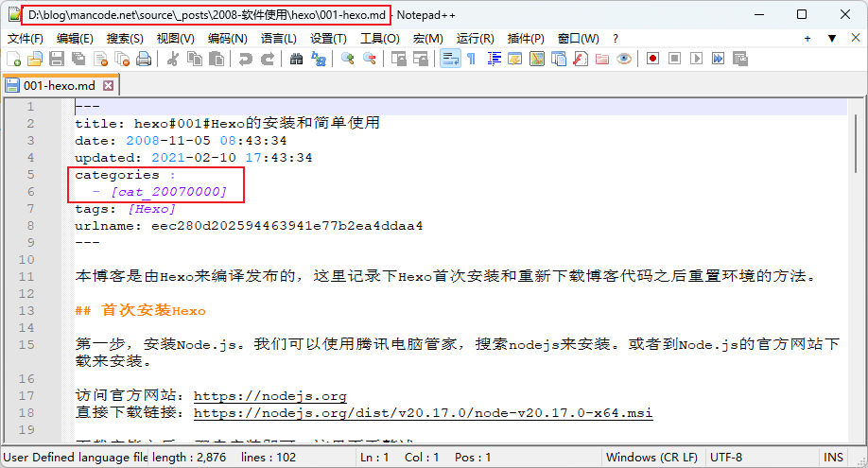Screen dimensions: 868x468
Task: Expand the black triangle dropdown in menu bar
Action: [832, 39]
